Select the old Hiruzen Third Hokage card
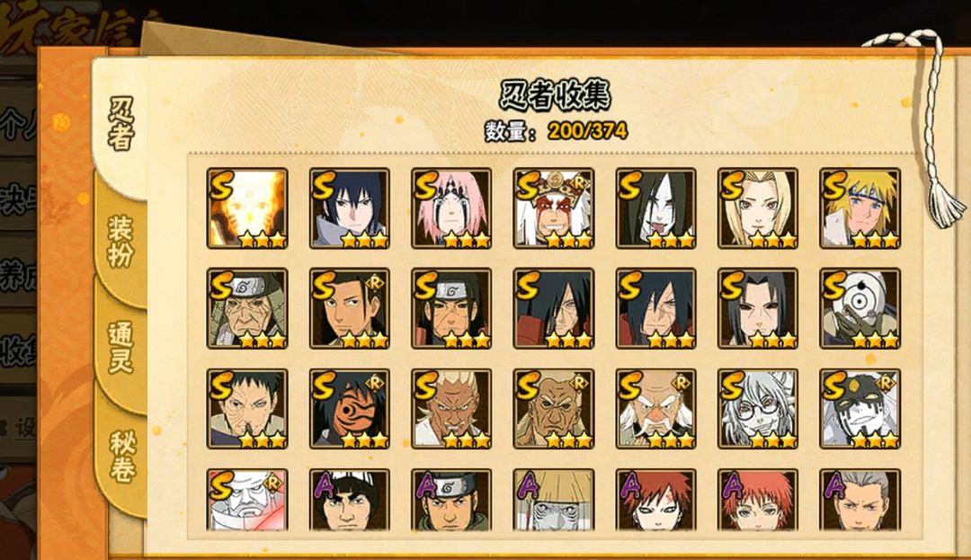 [247, 308]
